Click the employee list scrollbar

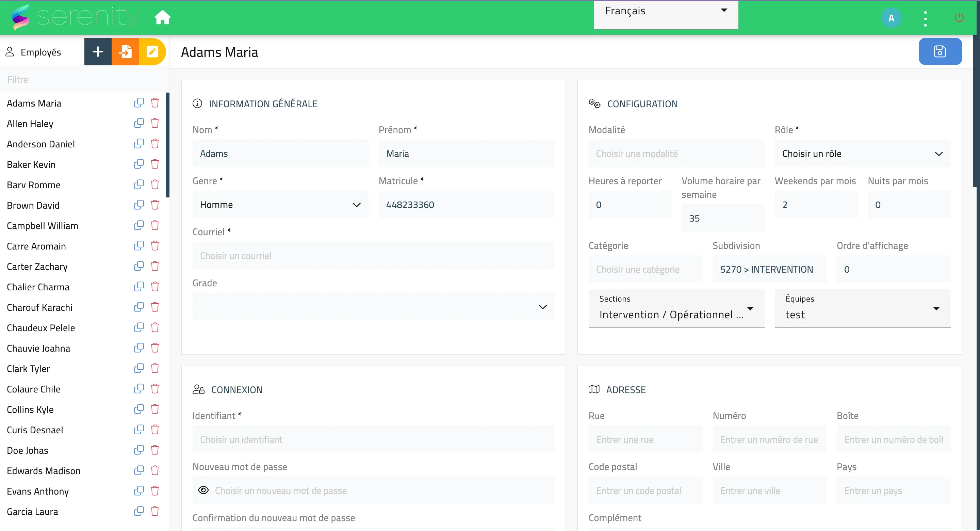(168, 145)
